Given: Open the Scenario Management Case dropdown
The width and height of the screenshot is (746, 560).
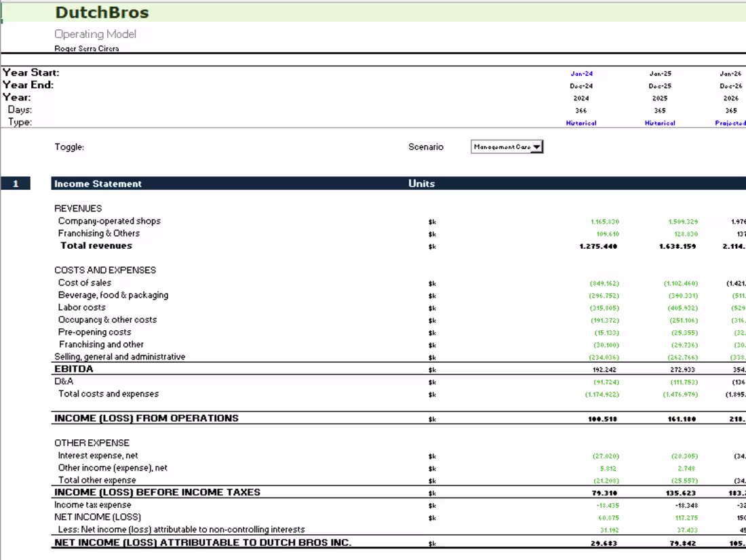Looking at the screenshot, I should 507,147.
